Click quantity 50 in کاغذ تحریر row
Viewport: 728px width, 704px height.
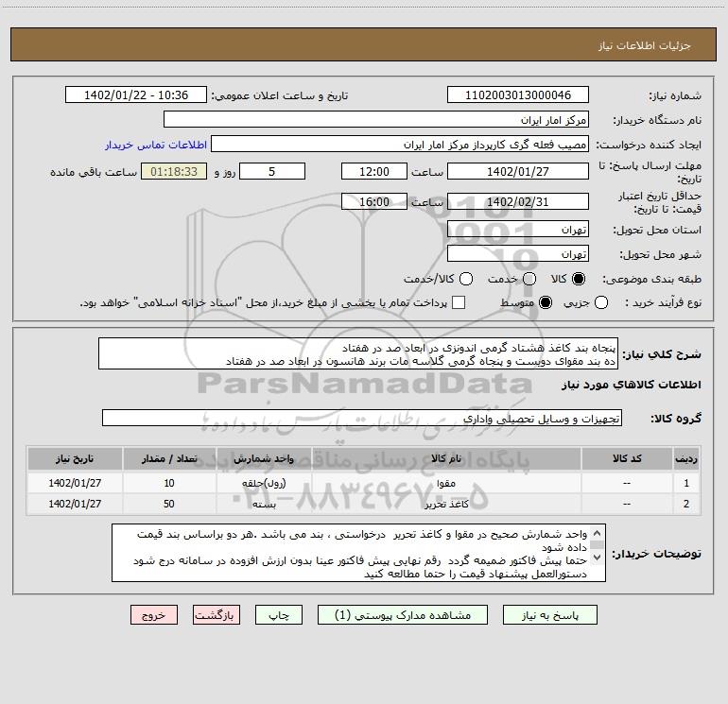(x=169, y=504)
